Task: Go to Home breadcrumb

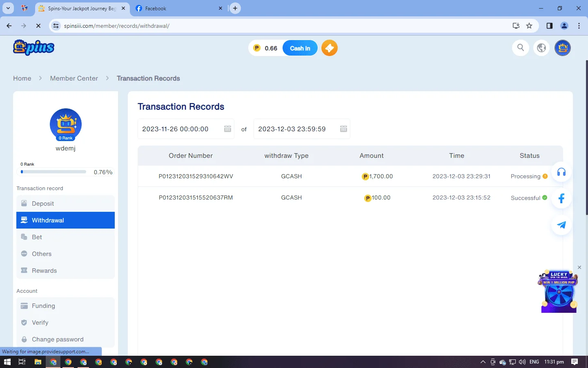Action: [22, 78]
